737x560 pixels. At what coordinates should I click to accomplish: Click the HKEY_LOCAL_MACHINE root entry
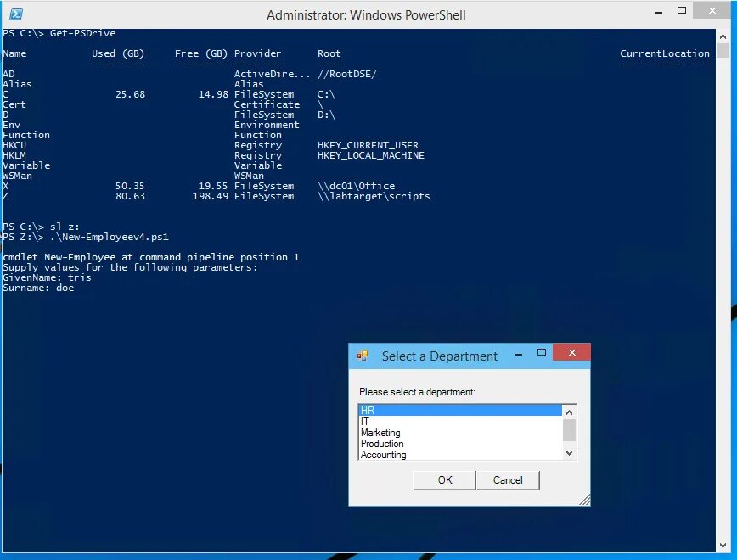370,155
